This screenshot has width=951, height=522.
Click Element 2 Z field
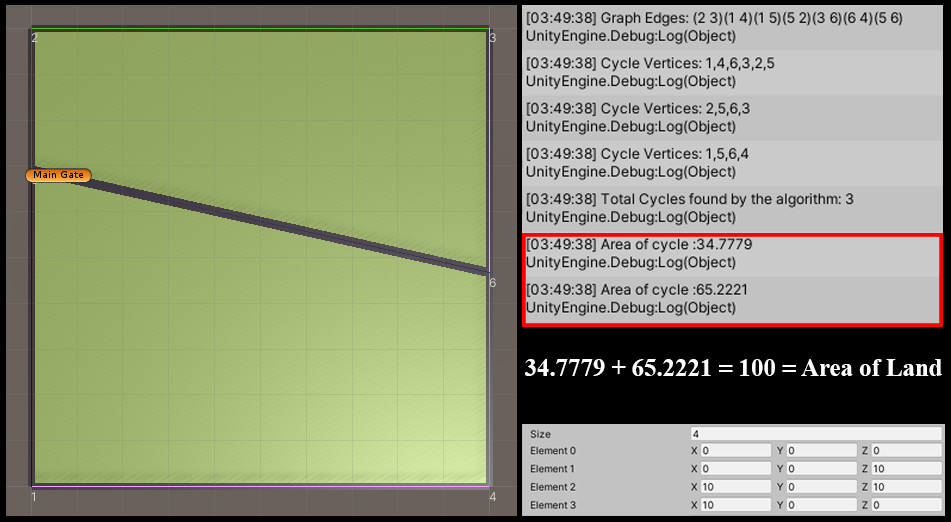click(907, 487)
